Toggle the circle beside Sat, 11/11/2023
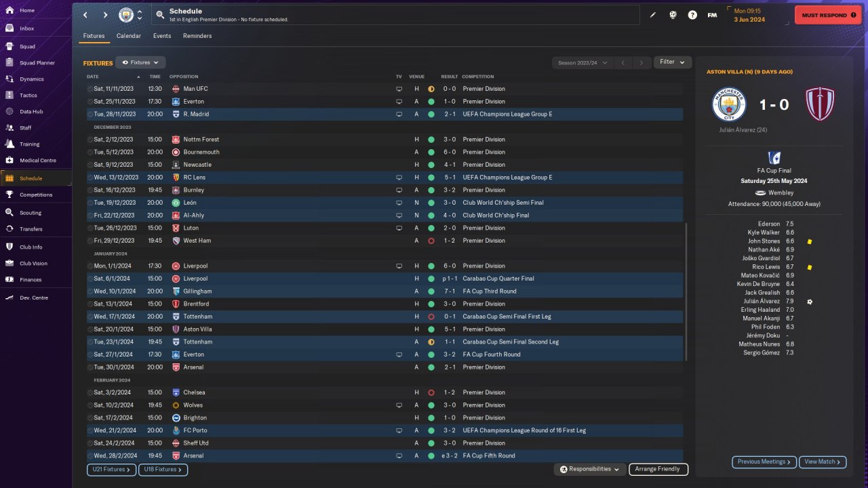 click(x=90, y=89)
